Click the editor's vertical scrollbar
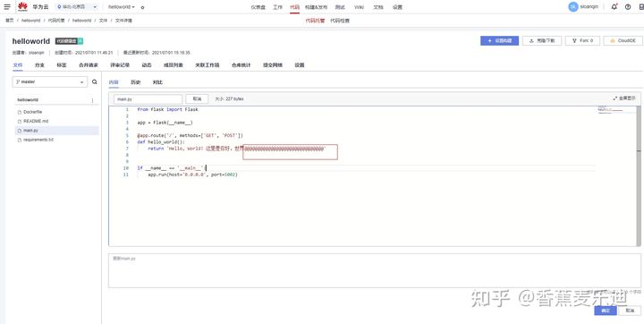 639,176
